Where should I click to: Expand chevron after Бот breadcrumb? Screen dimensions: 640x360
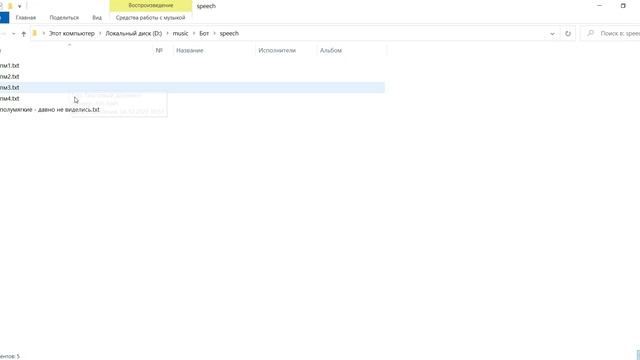tap(214, 33)
